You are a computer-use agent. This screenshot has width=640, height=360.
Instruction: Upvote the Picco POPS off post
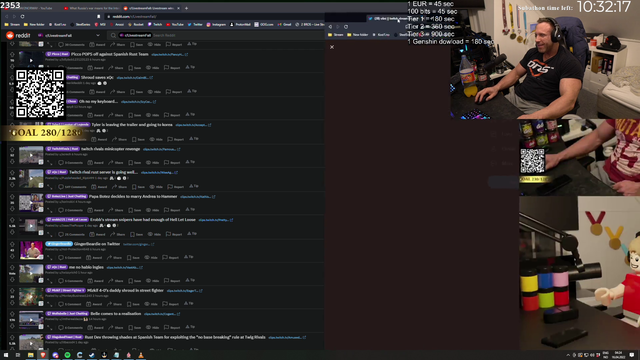click(x=12, y=54)
